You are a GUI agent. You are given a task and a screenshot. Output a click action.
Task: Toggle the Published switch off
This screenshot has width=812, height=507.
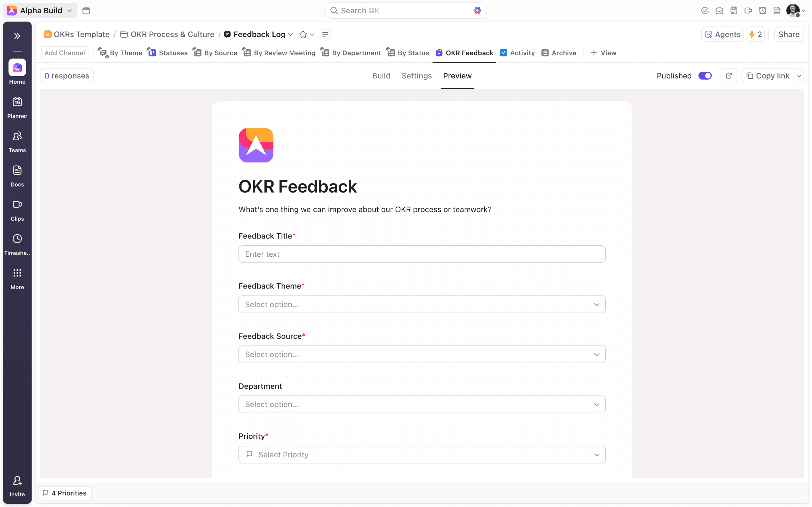pos(705,76)
